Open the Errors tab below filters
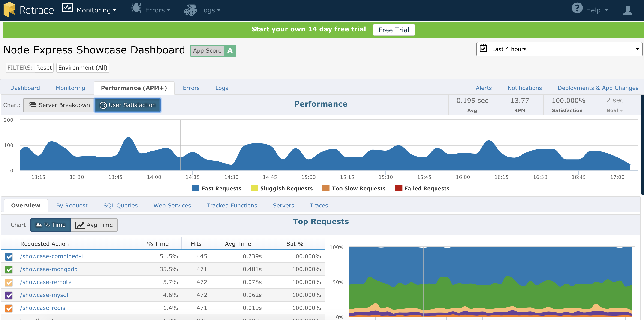Viewport: 644px width, 320px height. coord(191,88)
